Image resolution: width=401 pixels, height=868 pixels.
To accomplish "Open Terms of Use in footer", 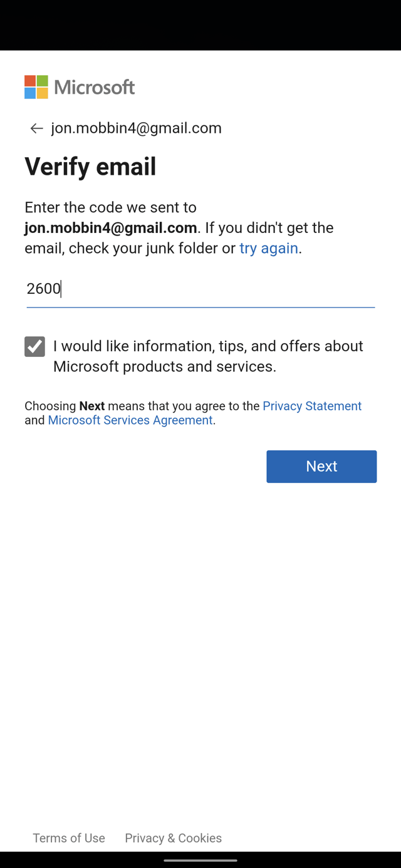I will 69,838.
